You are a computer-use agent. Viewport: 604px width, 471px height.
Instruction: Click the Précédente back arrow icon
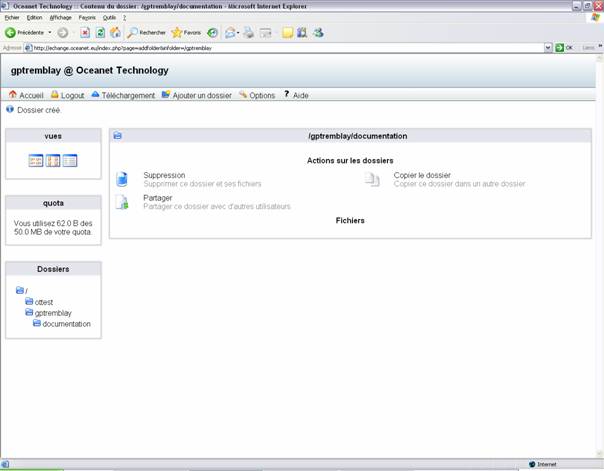(x=10, y=33)
